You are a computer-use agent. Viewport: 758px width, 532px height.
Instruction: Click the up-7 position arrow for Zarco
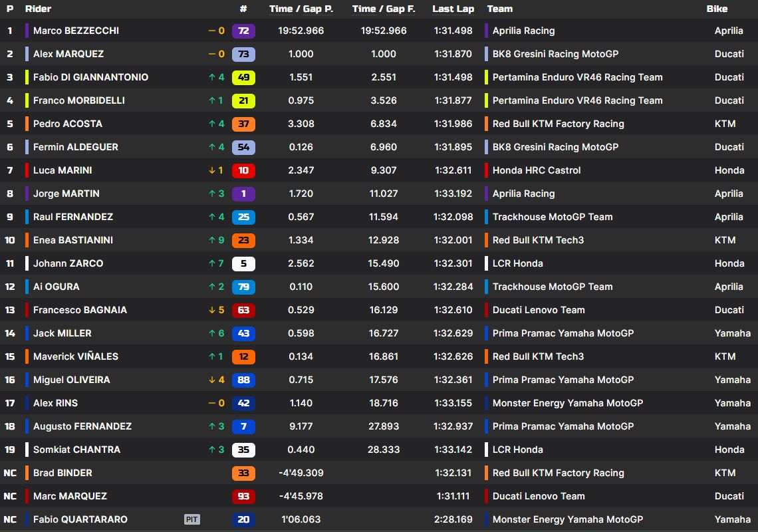[217, 263]
